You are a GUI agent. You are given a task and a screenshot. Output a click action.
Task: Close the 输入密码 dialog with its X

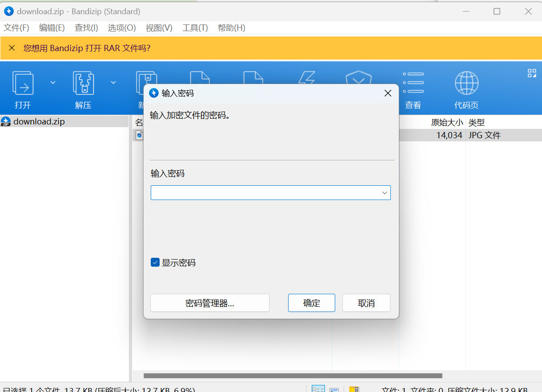[388, 93]
